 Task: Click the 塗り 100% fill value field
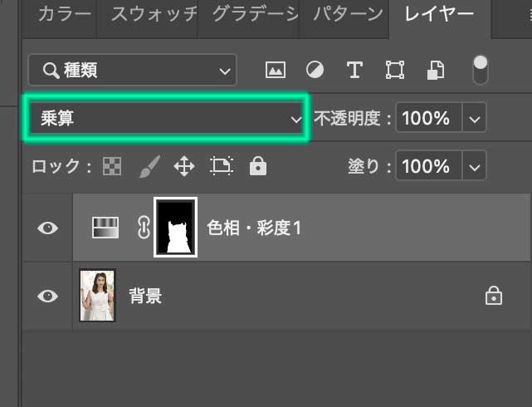tap(428, 166)
